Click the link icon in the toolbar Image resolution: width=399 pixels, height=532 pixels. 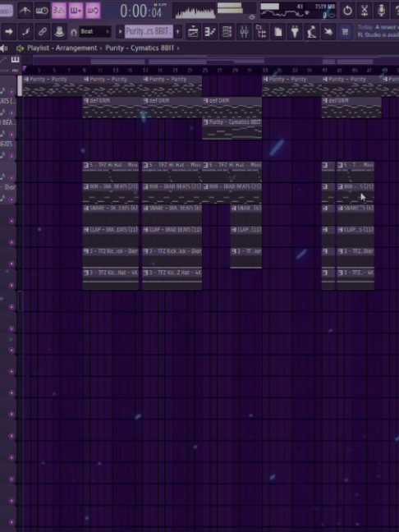(x=42, y=31)
